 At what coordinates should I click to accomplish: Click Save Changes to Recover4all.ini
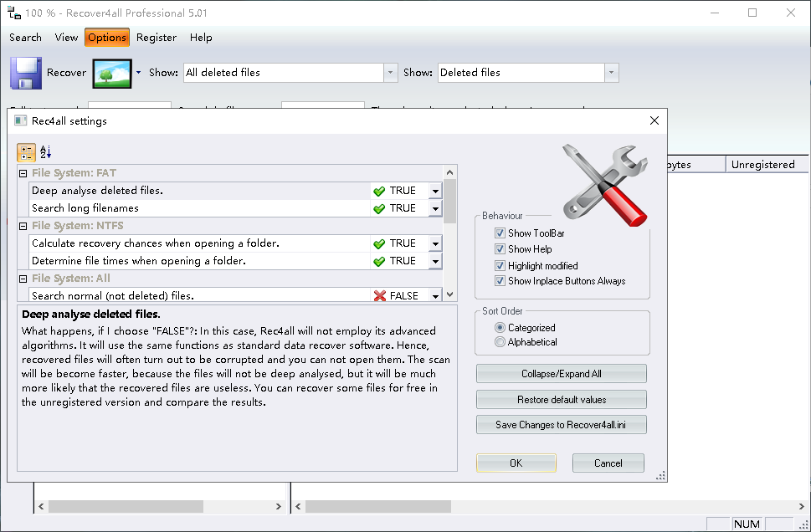tap(562, 425)
